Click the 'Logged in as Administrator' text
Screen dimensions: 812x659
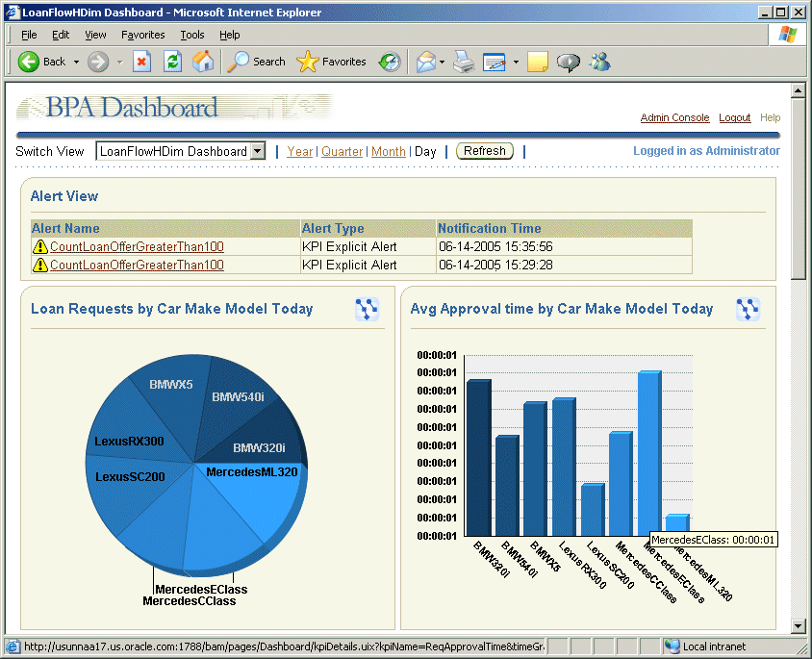[706, 151]
